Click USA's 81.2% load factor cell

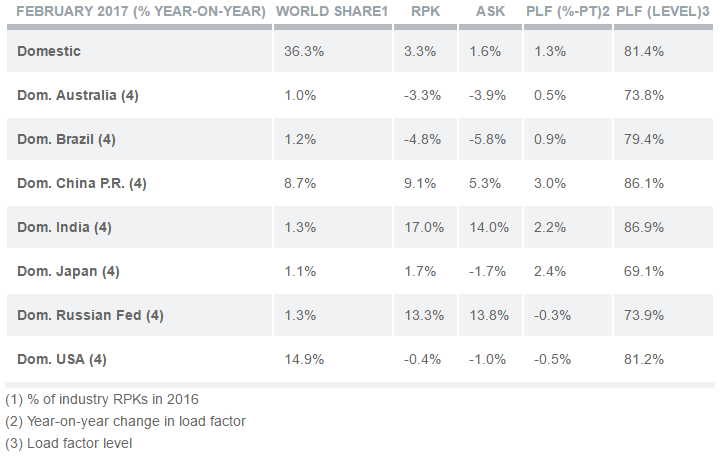pyautogui.click(x=644, y=359)
